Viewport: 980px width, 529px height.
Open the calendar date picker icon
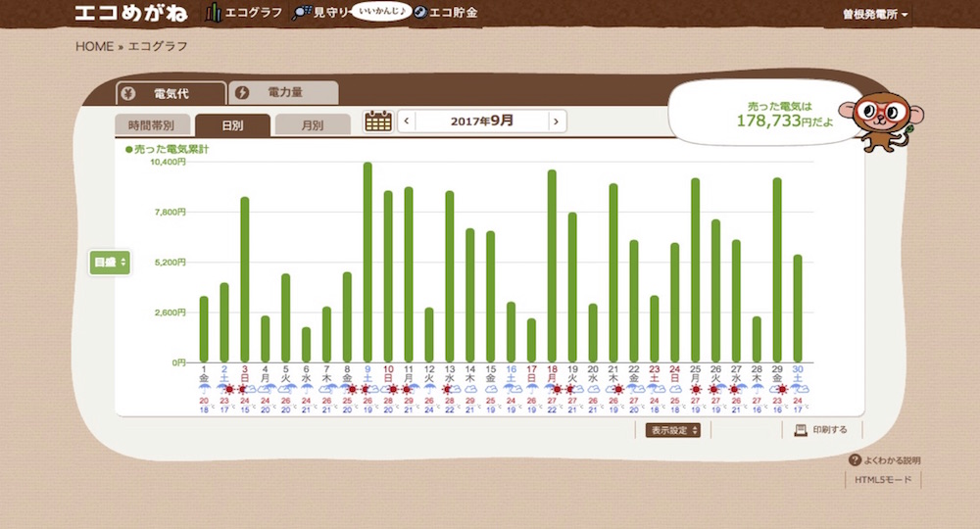point(378,121)
